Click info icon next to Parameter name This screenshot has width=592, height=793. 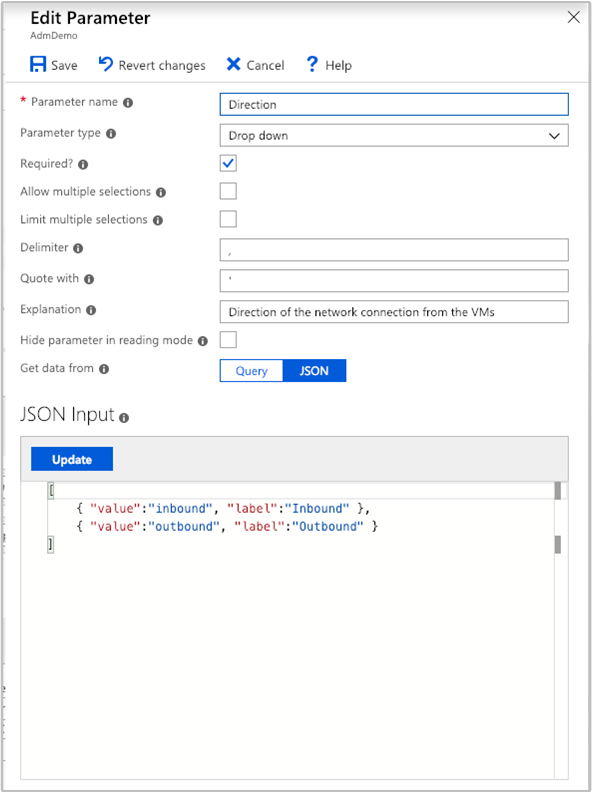pyautogui.click(x=128, y=103)
